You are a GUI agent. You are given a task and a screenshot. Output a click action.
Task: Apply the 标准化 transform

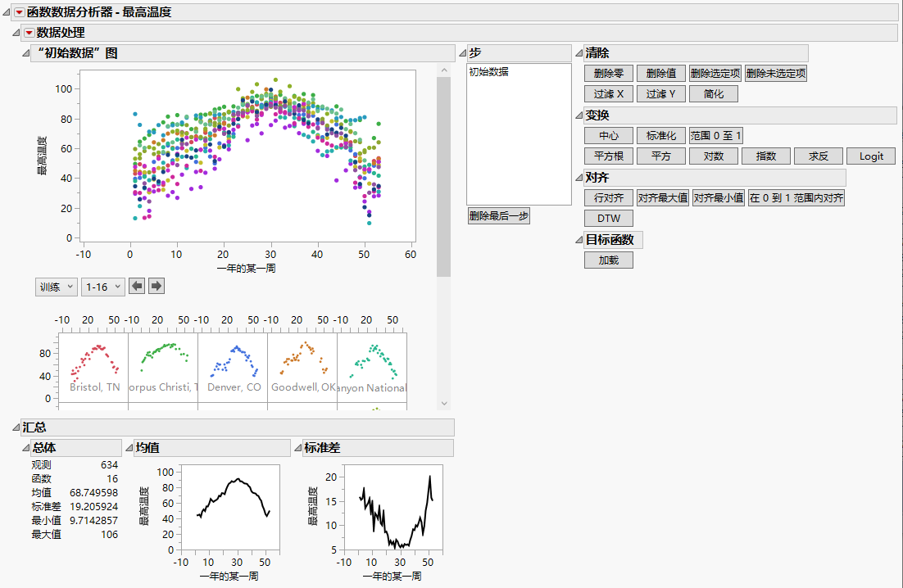point(660,136)
